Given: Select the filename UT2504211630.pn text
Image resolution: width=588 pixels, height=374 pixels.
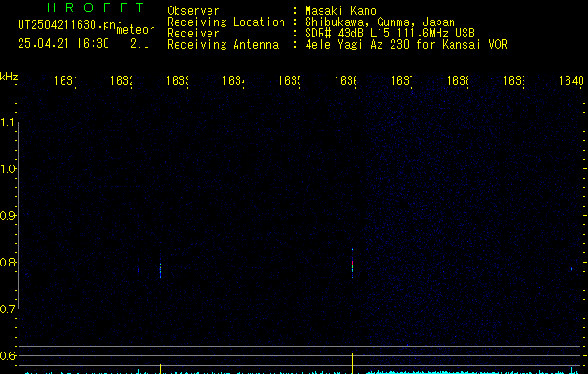Looking at the screenshot, I should pyautogui.click(x=67, y=25).
